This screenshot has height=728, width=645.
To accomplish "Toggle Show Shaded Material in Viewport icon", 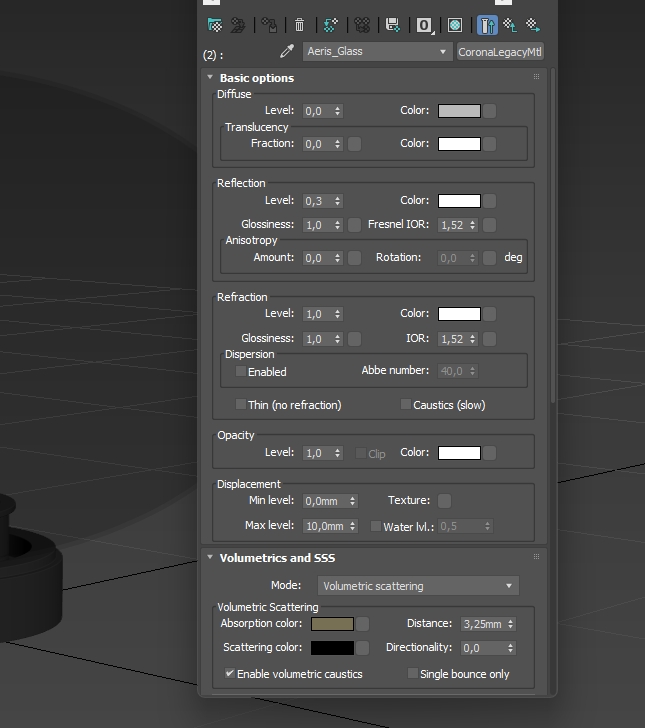I will pos(455,25).
